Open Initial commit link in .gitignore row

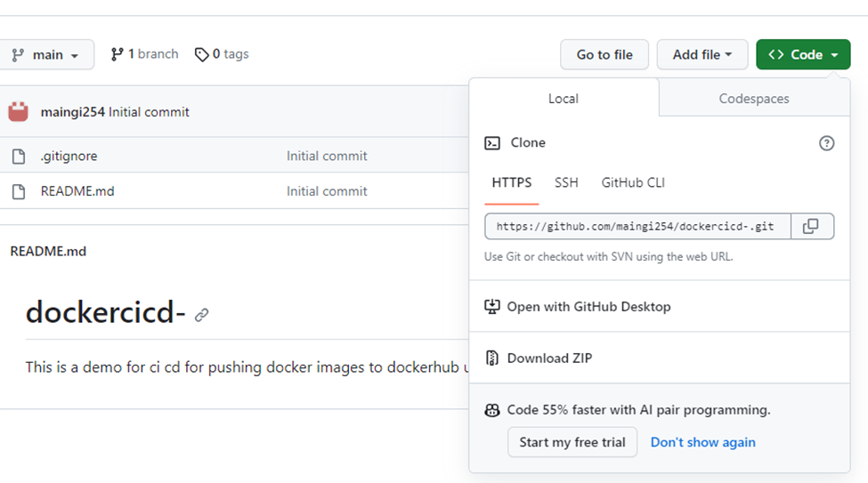coord(327,156)
